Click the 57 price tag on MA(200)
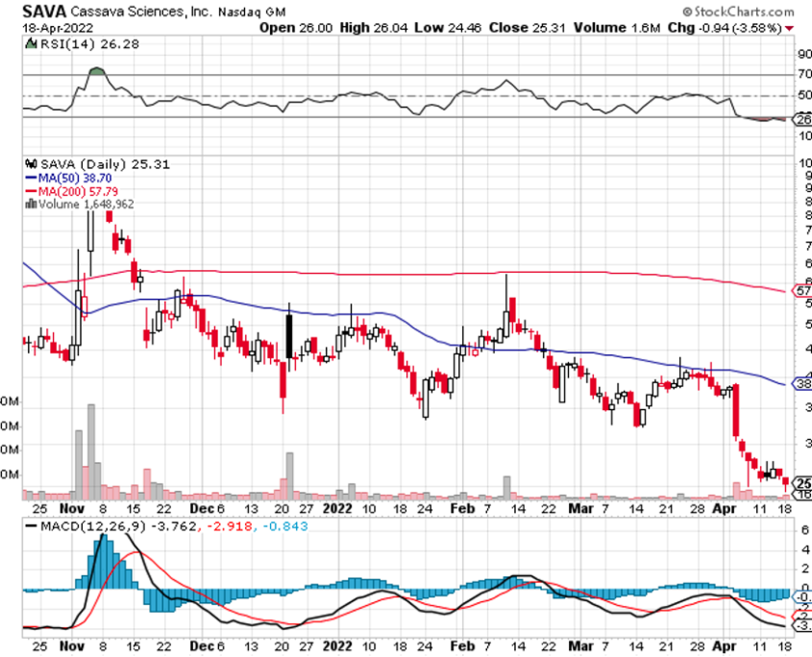The width and height of the screenshot is (812, 657). point(801,290)
